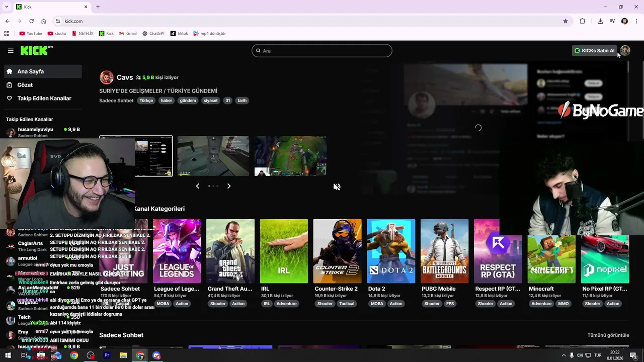Open the League of Legends category card
This screenshot has width=644, height=362.
coord(177,251)
